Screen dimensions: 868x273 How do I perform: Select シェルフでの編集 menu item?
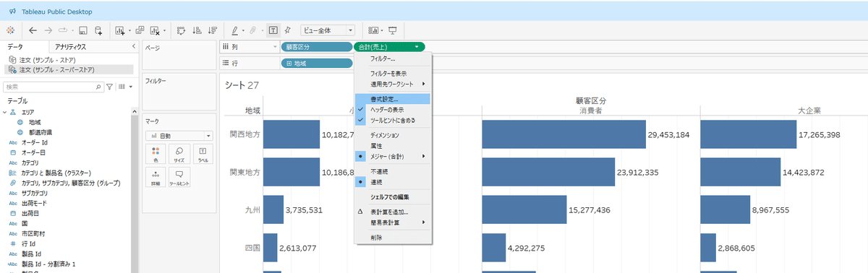coord(393,197)
